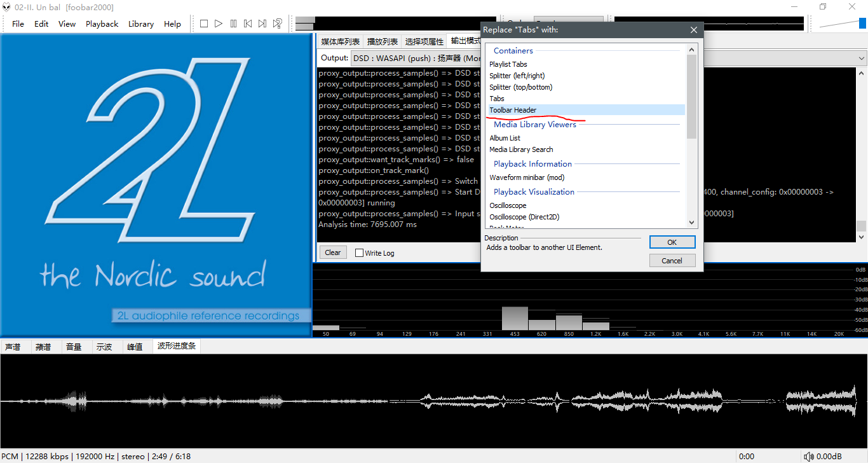868x463 pixels.
Task: Open the Playback menu
Action: point(102,24)
